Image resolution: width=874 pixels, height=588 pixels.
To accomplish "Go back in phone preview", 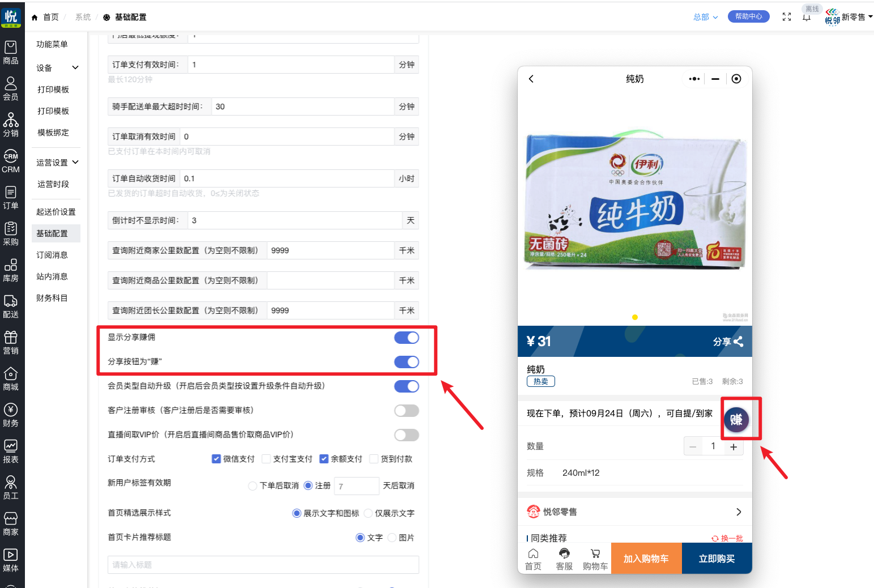I will (x=531, y=79).
